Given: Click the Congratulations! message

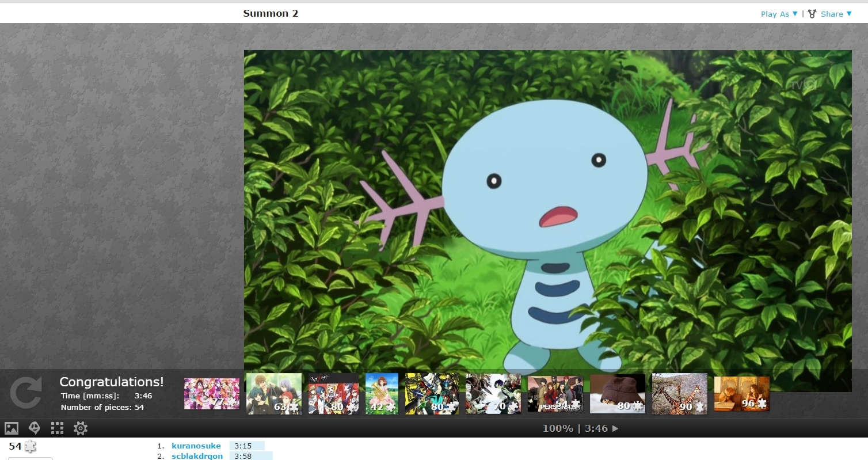Looking at the screenshot, I should tap(112, 382).
